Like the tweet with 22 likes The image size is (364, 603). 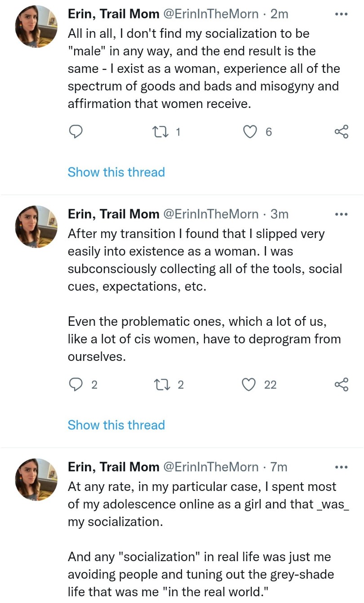tap(249, 385)
